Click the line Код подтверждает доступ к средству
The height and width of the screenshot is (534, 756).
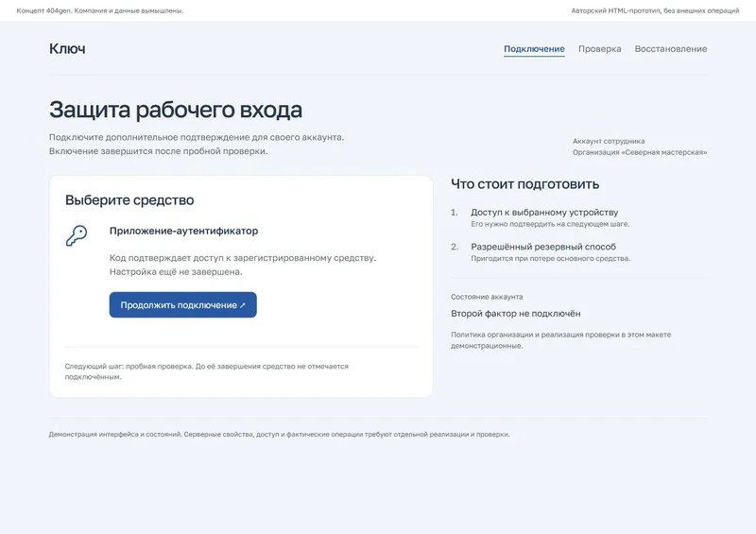click(243, 258)
